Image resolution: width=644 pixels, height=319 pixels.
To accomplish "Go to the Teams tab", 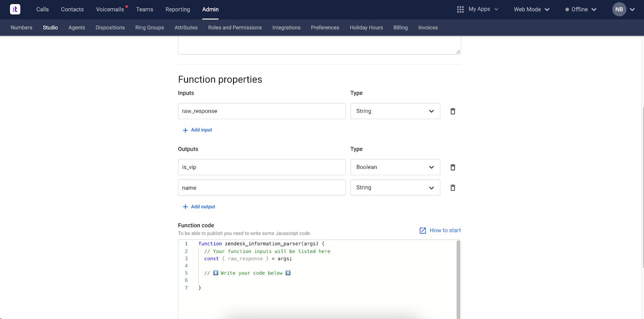I will coord(144,9).
